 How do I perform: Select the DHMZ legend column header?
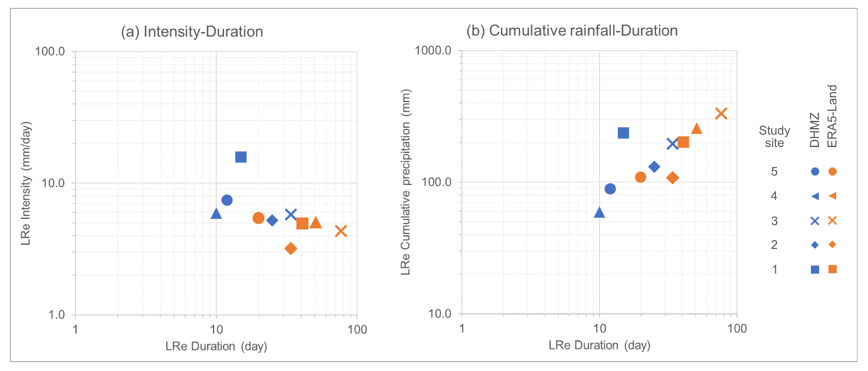pyautogui.click(x=815, y=130)
